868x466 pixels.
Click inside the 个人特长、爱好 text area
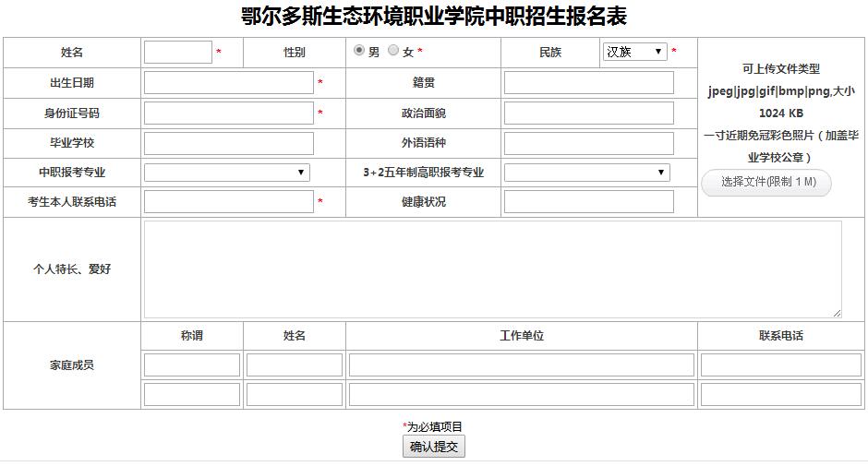pos(493,269)
